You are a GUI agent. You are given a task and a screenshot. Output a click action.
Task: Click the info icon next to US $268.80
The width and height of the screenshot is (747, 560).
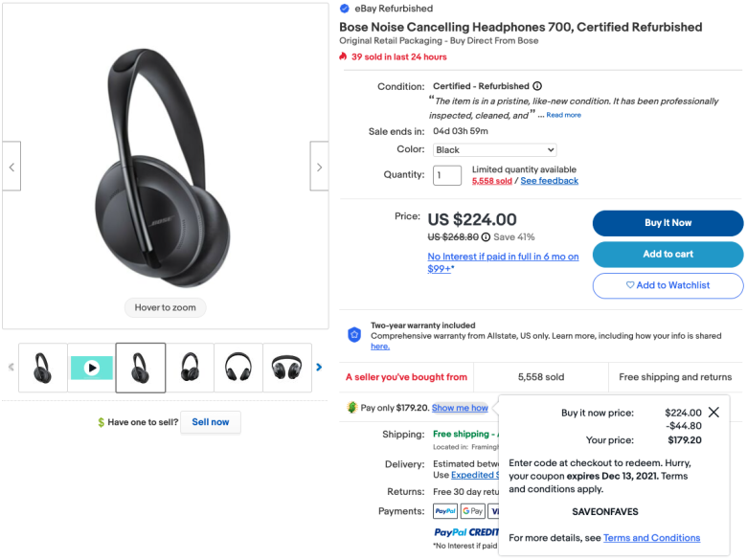(x=486, y=237)
